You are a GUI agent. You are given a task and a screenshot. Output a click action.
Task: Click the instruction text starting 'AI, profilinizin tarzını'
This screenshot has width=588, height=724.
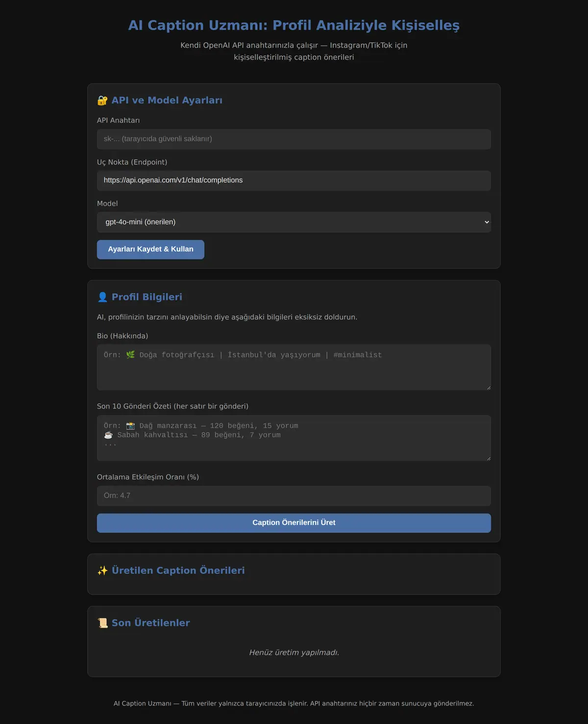[227, 317]
